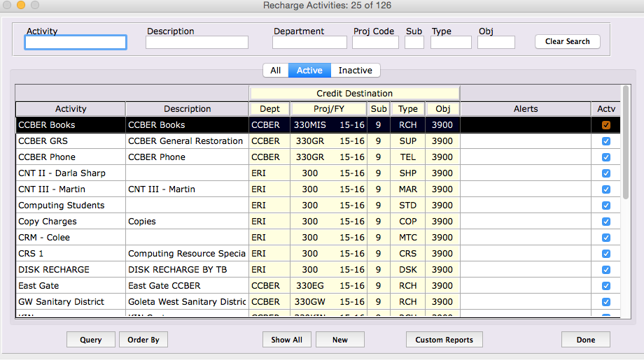Uncheck Actv checkbox for CCBER GRS
This screenshot has width=644, height=360.
(x=605, y=141)
